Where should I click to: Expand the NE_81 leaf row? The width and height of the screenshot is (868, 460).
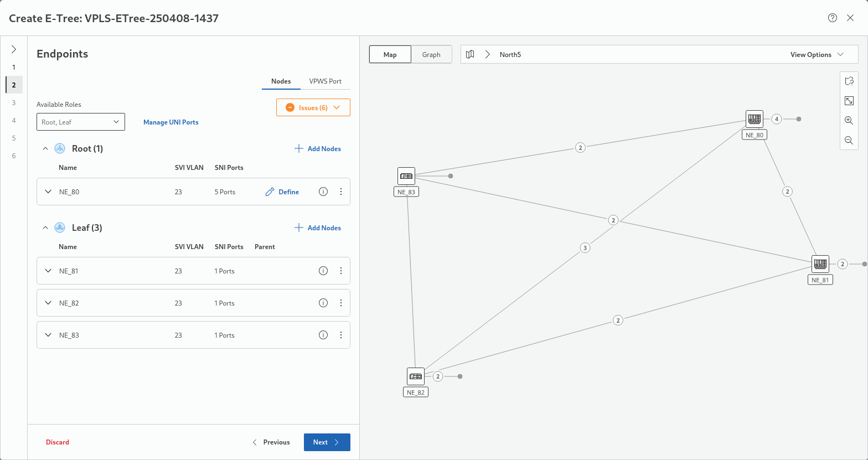coord(48,271)
